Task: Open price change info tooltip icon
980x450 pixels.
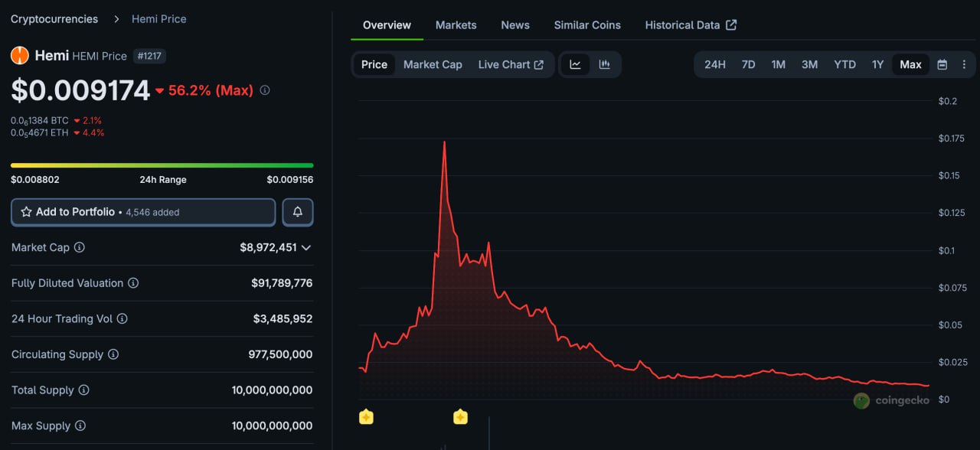Action: click(265, 90)
